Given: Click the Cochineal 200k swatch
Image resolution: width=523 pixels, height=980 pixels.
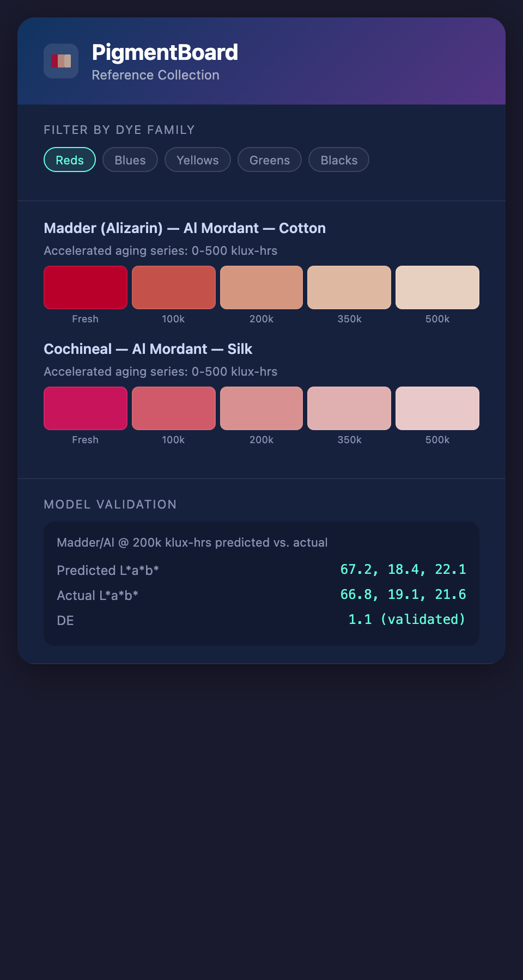Looking at the screenshot, I should click(261, 408).
